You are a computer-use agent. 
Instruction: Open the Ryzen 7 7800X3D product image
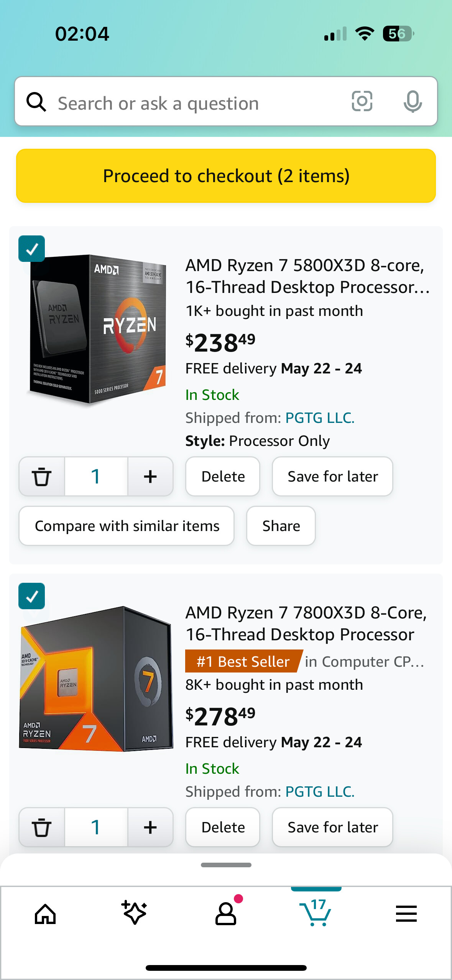click(96, 679)
